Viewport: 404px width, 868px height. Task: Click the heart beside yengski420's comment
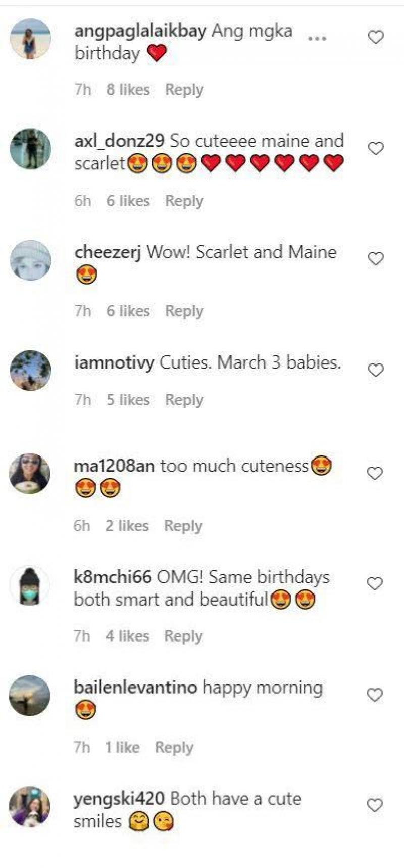click(375, 805)
